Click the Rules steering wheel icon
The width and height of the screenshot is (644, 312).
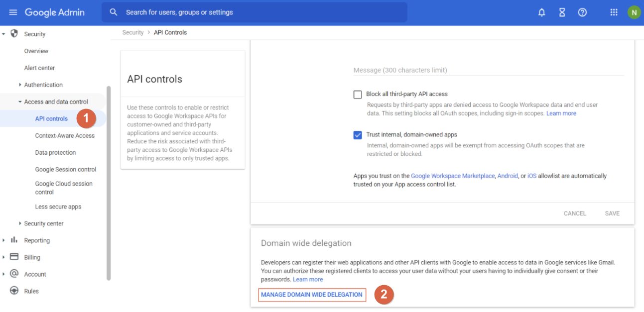(x=14, y=291)
